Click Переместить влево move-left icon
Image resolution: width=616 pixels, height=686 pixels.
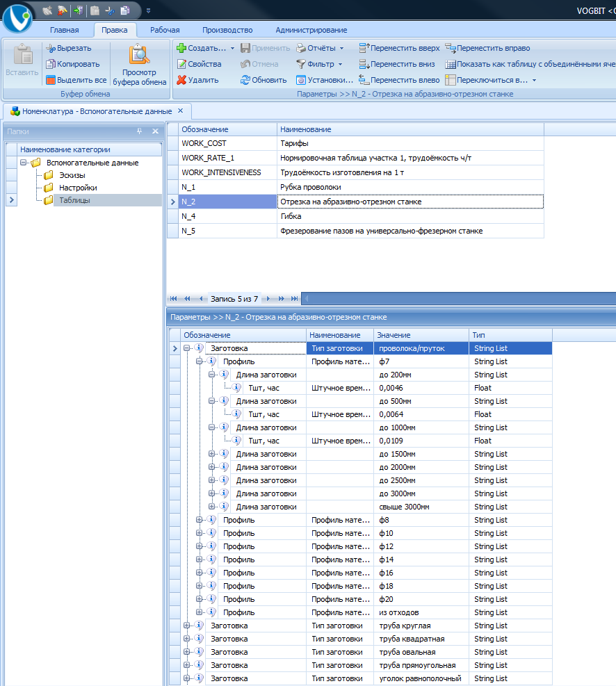tap(364, 80)
